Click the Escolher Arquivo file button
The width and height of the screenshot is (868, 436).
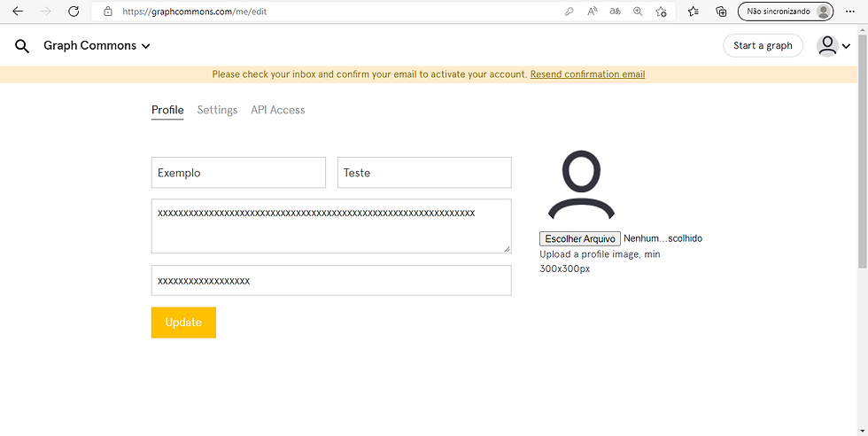(579, 238)
